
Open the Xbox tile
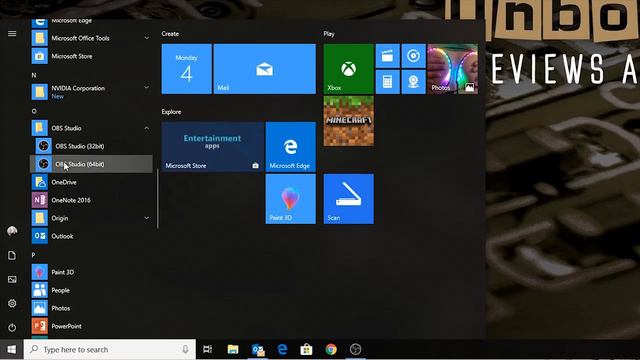(x=349, y=69)
